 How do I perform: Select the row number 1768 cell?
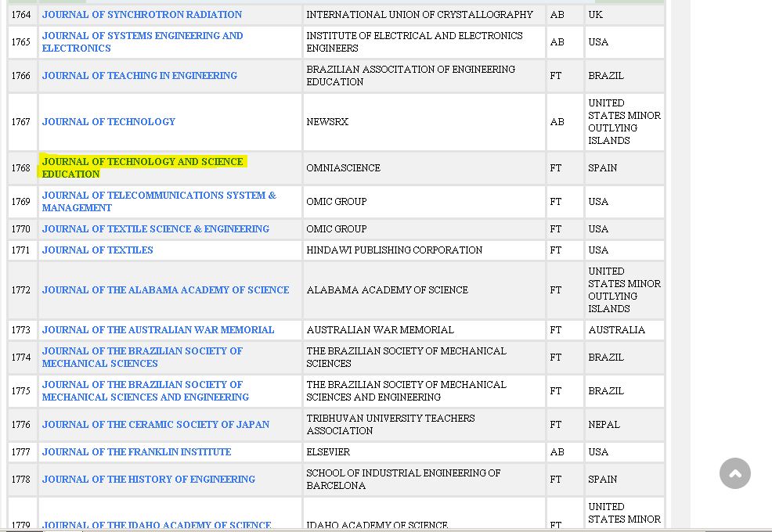[21, 168]
